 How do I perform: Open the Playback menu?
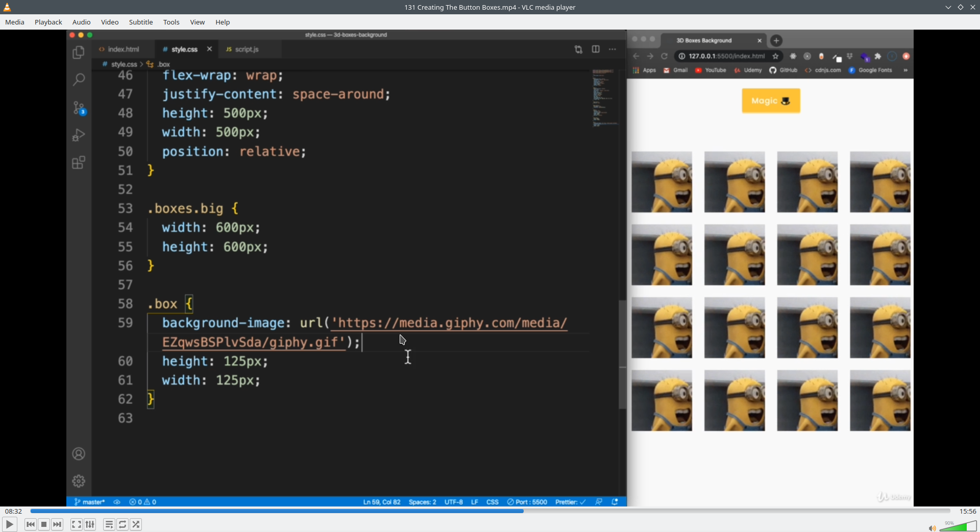[48, 22]
